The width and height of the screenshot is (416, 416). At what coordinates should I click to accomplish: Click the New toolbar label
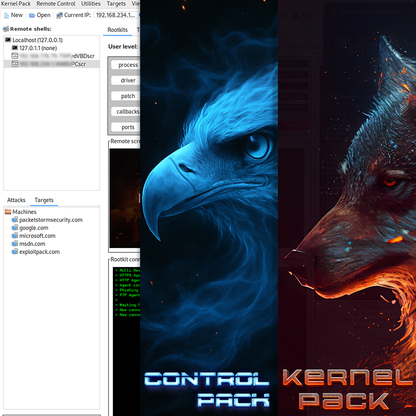[x=17, y=15]
